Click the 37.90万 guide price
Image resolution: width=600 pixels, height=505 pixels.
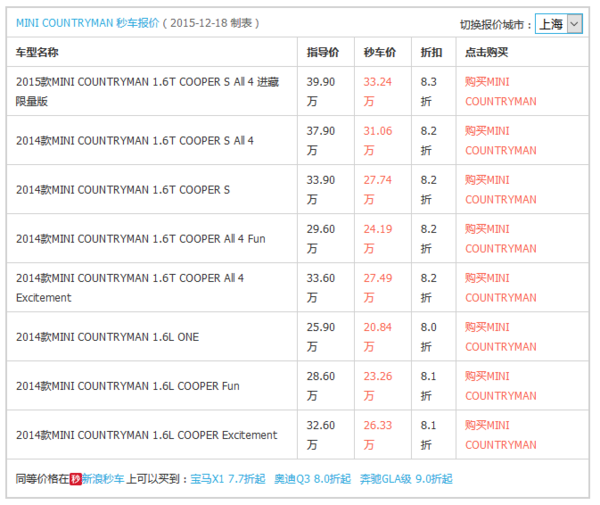pyautogui.click(x=321, y=140)
